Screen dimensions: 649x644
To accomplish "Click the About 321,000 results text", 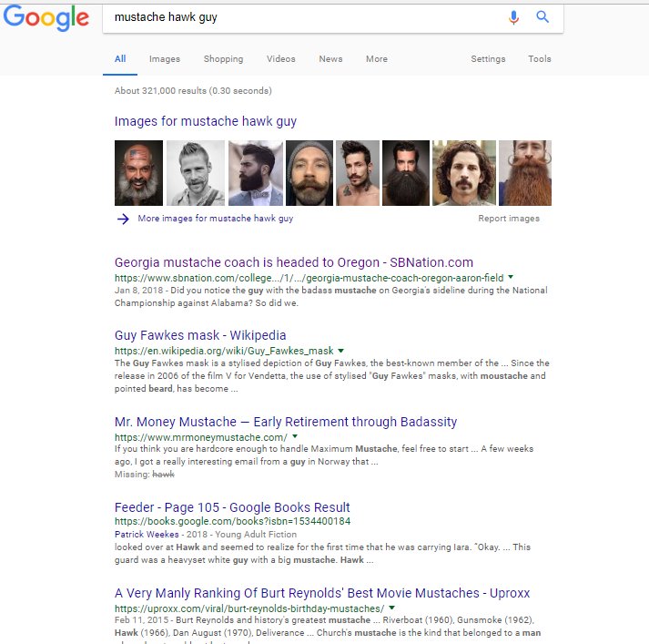I will (x=193, y=91).
